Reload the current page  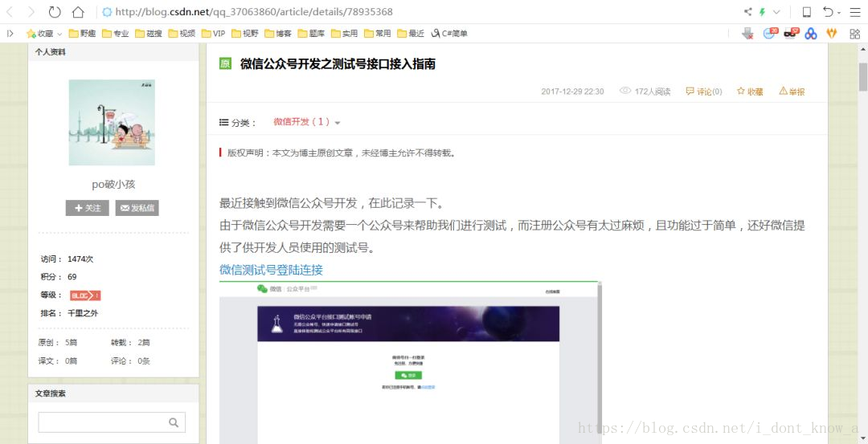(x=55, y=11)
